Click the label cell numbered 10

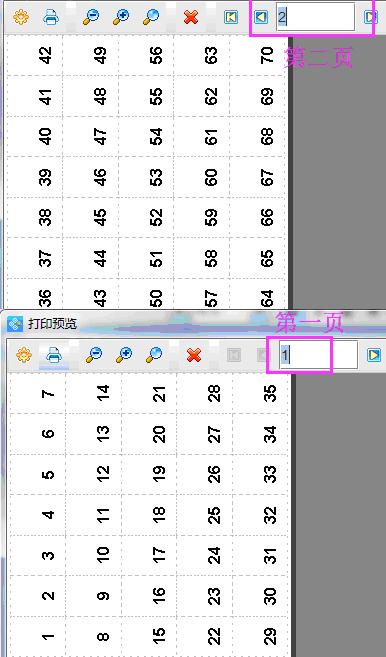pos(93,555)
